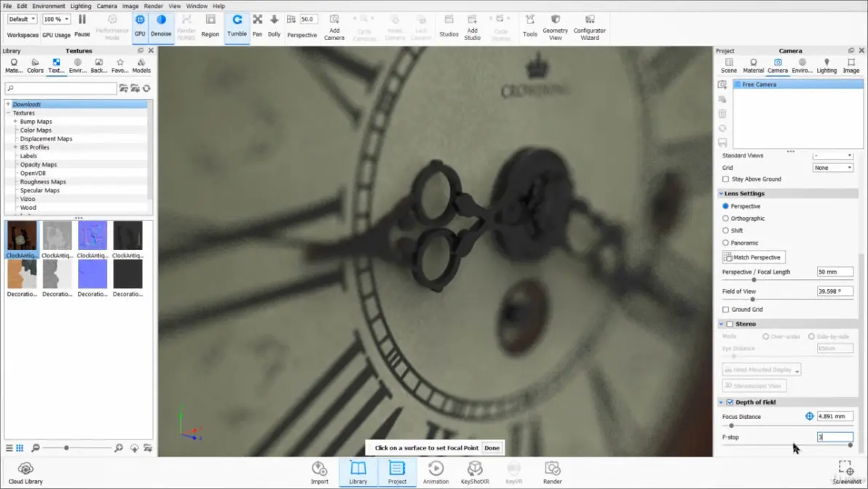Open the File menu

(7, 6)
